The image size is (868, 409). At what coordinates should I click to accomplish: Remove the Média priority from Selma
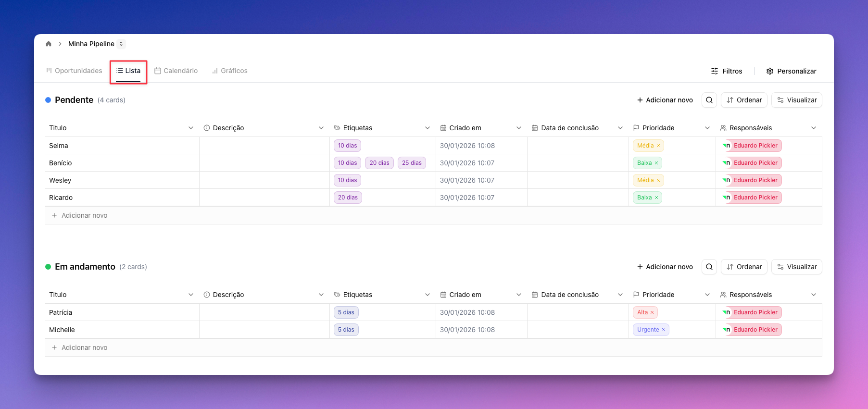[x=658, y=146]
